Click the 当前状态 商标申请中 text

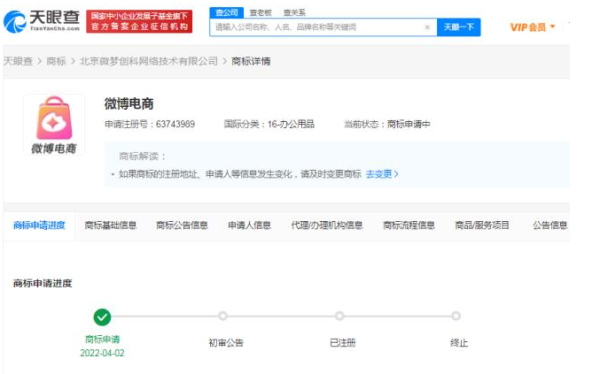pyautogui.click(x=387, y=124)
